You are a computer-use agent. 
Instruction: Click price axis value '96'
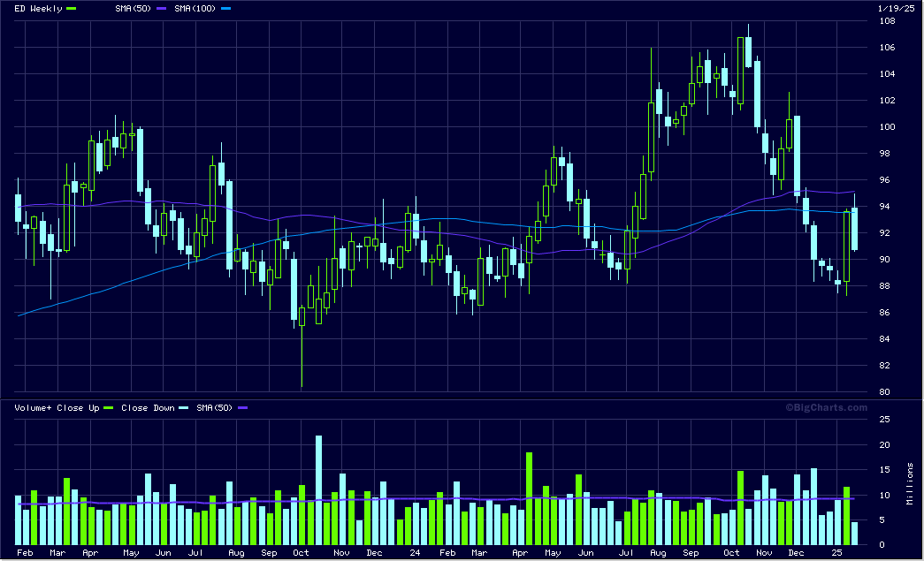[884, 180]
